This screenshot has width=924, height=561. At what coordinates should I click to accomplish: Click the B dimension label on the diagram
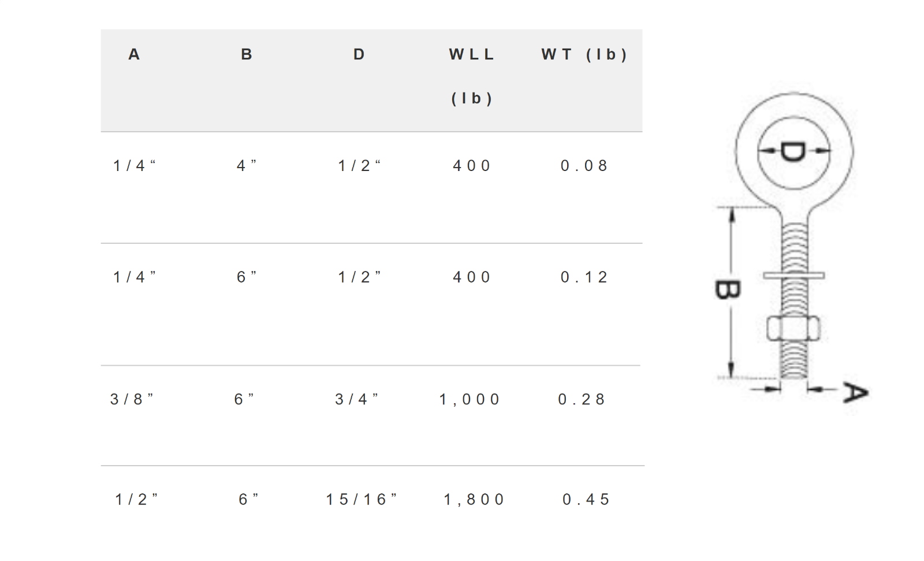(x=727, y=289)
